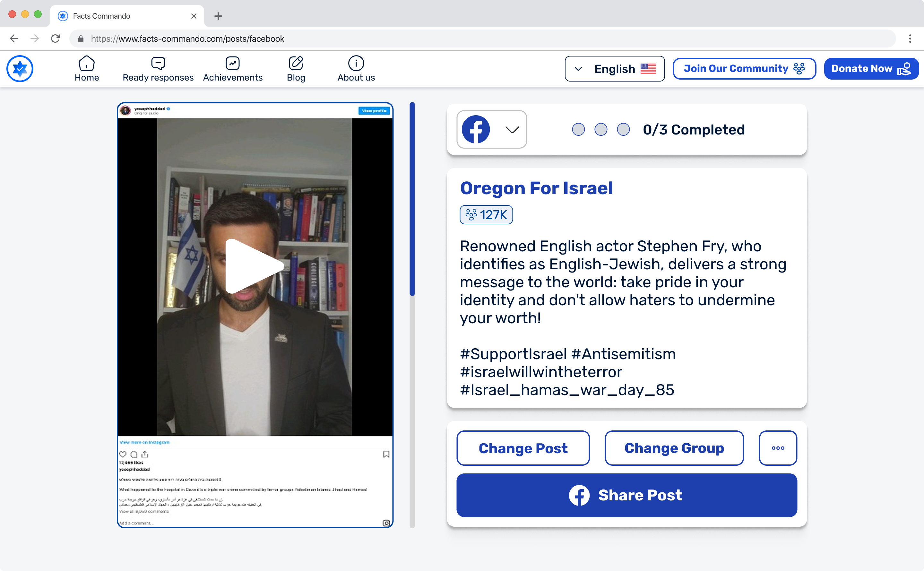Screen dimensions: 924x571
Task: Click the bookmark save icon on post
Action: point(386,454)
